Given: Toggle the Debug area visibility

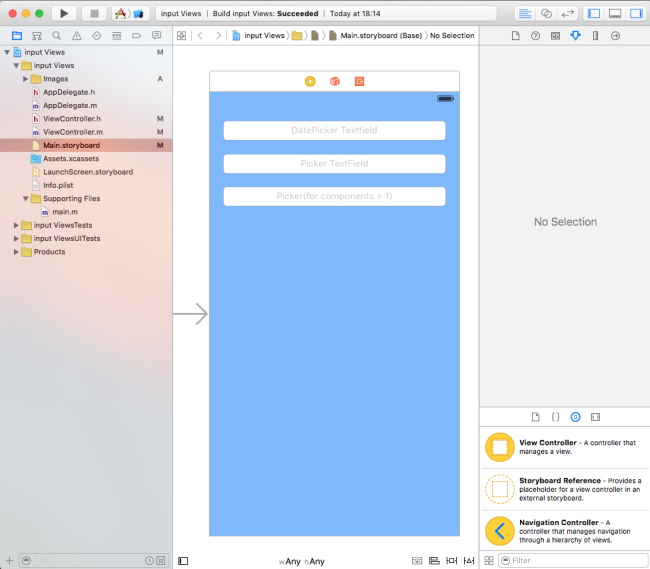Looking at the screenshot, I should coord(615,13).
